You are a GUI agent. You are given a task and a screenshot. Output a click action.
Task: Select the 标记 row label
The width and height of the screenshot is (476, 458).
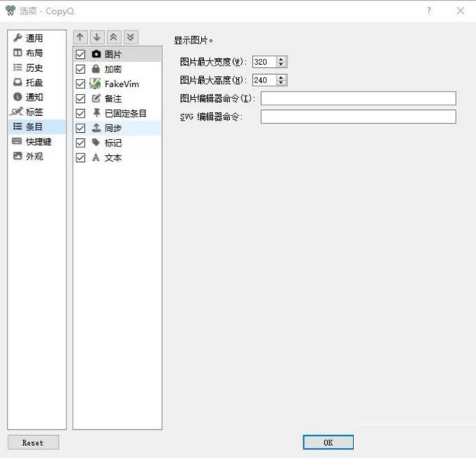pos(113,143)
